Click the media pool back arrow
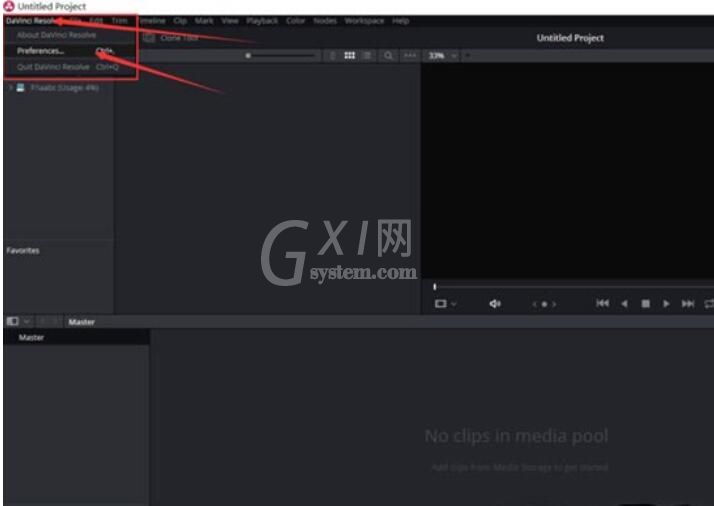714x506 pixels. click(x=43, y=322)
